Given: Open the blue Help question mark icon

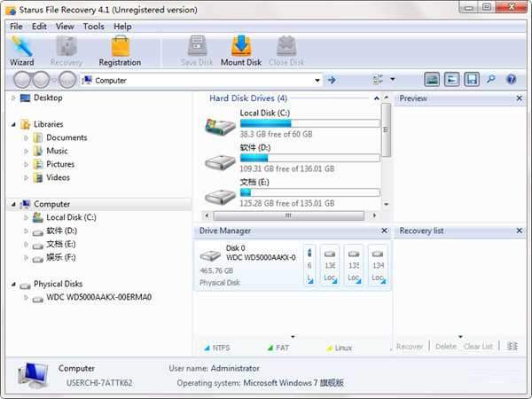Looking at the screenshot, I should (511, 80).
